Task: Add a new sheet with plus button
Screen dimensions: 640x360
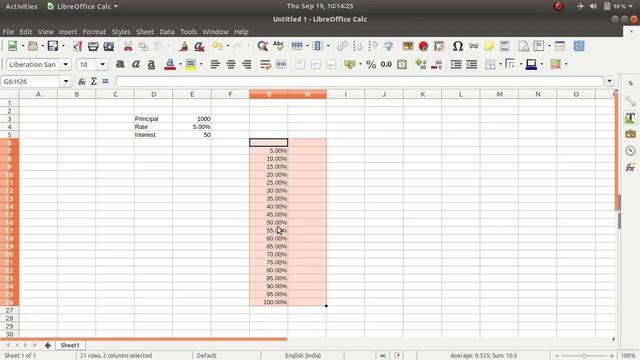Action: pyautogui.click(x=48, y=345)
